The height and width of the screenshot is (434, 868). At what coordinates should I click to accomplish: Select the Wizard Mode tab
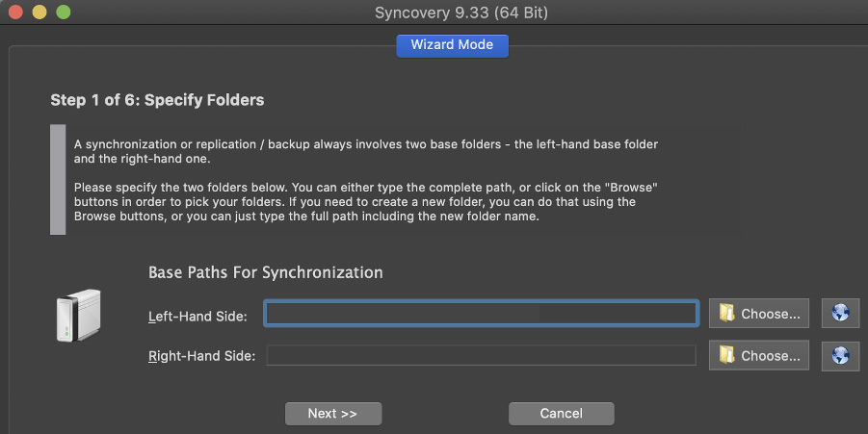pyautogui.click(x=452, y=45)
